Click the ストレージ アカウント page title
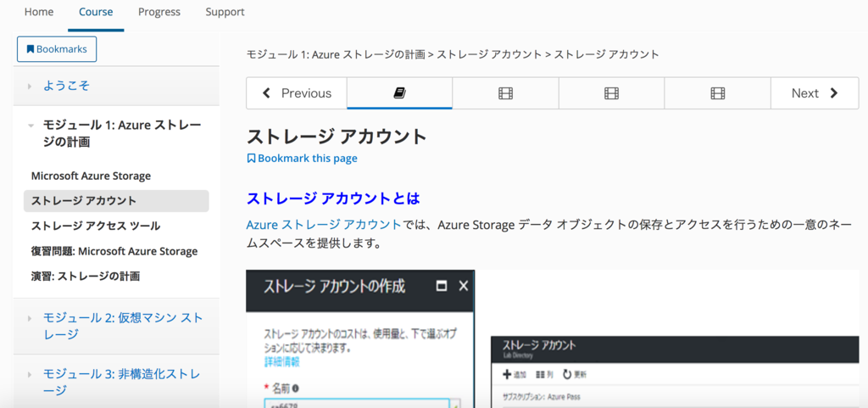 (337, 137)
